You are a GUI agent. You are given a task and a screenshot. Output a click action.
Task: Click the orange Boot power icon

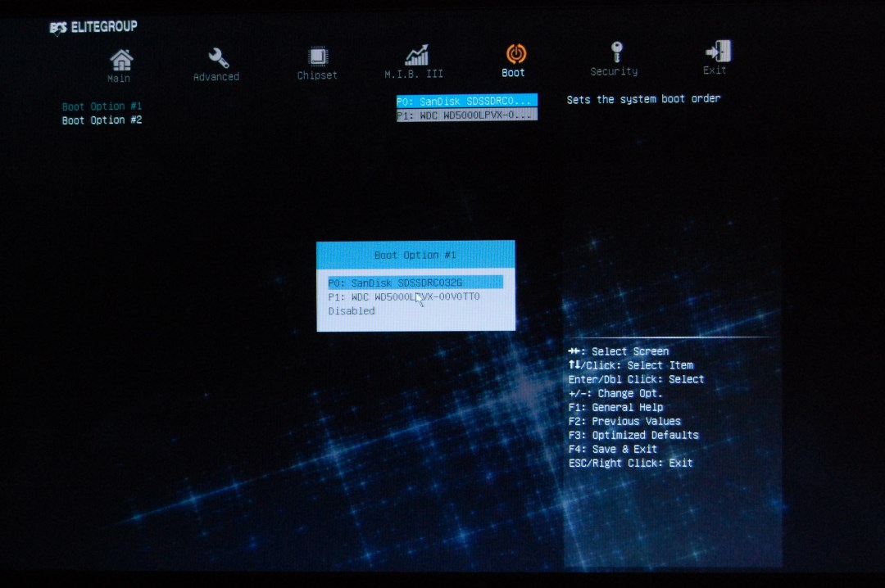[x=516, y=53]
